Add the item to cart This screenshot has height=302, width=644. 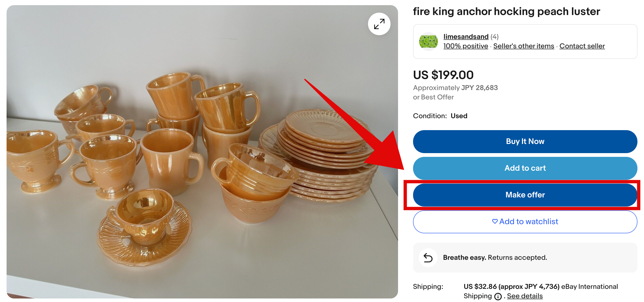pyautogui.click(x=525, y=168)
